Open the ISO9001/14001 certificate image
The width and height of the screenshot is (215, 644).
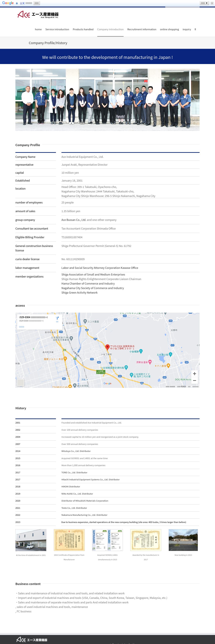pyautogui.click(x=107, y=540)
